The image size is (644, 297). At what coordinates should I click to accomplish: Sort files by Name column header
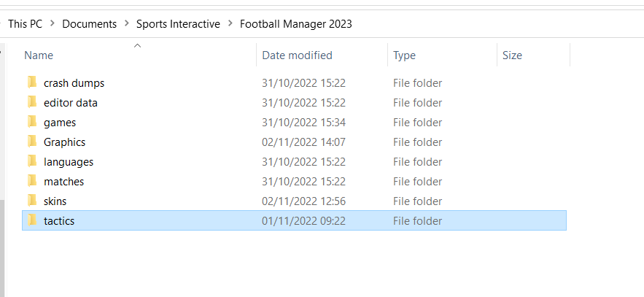[39, 55]
